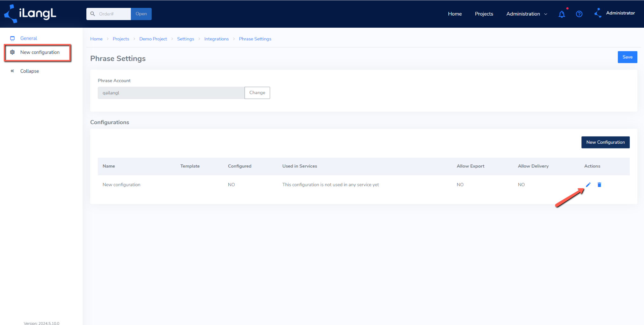Go to Home in top navigation

tap(455, 14)
